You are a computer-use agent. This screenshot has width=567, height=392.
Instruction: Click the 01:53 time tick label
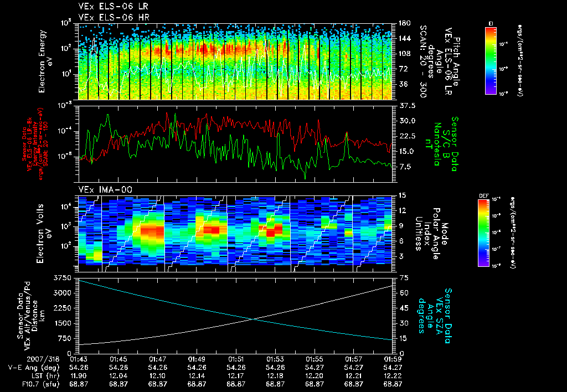pyautogui.click(x=275, y=359)
